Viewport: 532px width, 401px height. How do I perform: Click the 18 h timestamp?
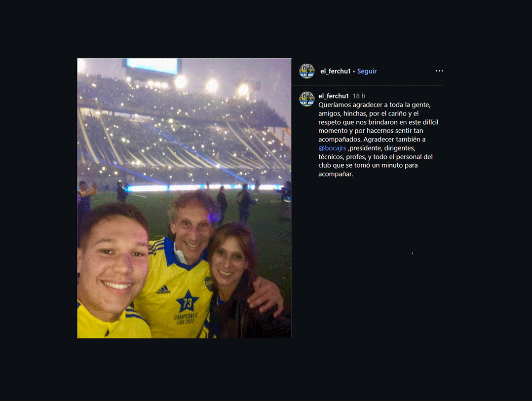point(359,96)
